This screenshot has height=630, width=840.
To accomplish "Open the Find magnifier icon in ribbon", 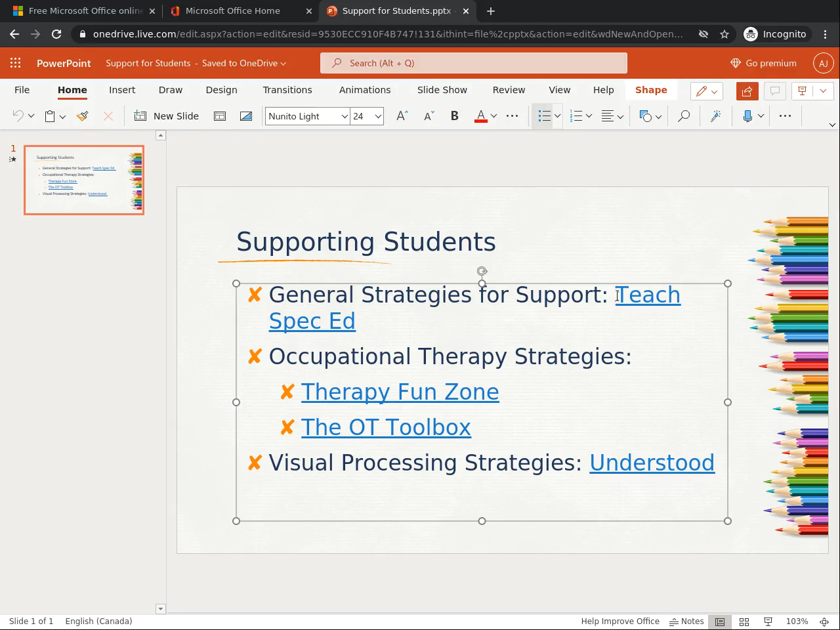I will (x=684, y=116).
